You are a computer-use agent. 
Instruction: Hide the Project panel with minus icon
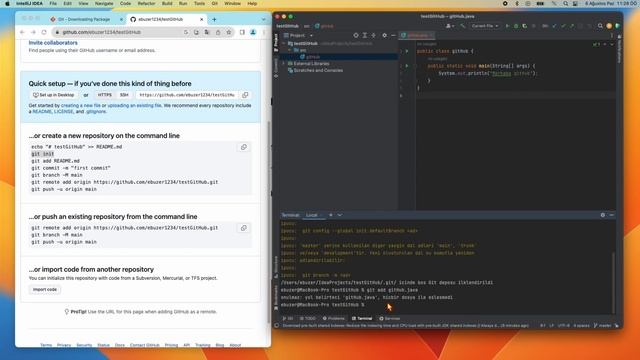[393, 36]
